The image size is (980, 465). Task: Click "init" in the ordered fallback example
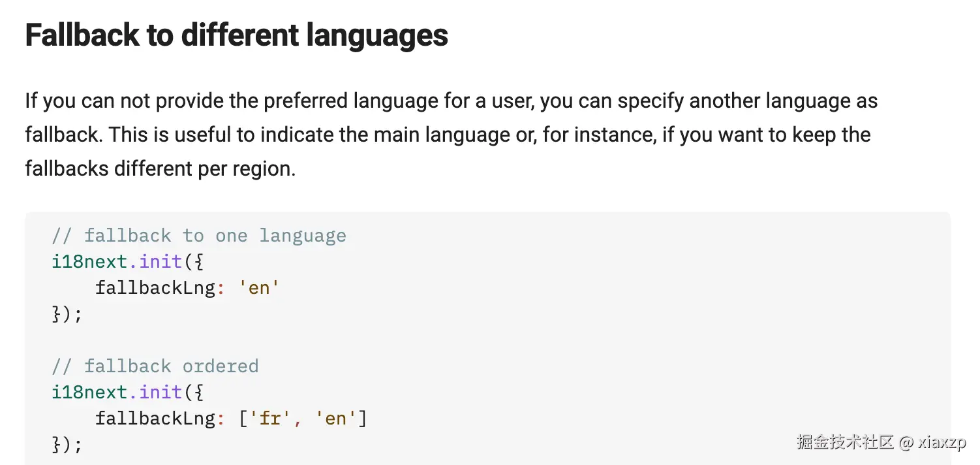tap(161, 392)
